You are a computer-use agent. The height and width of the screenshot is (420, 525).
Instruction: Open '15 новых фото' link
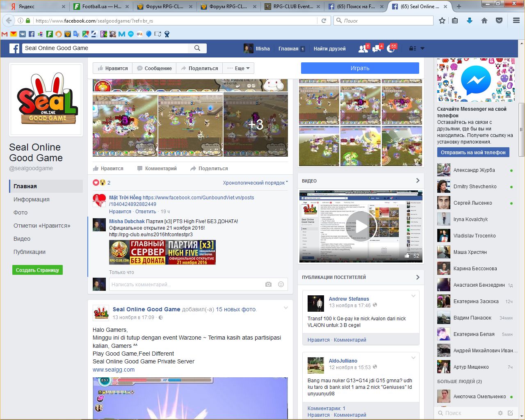pos(236,309)
